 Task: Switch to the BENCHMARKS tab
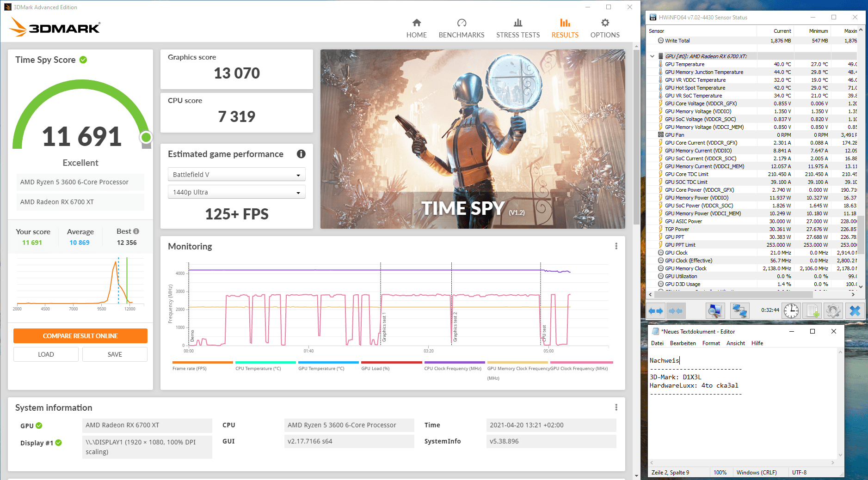(461, 29)
